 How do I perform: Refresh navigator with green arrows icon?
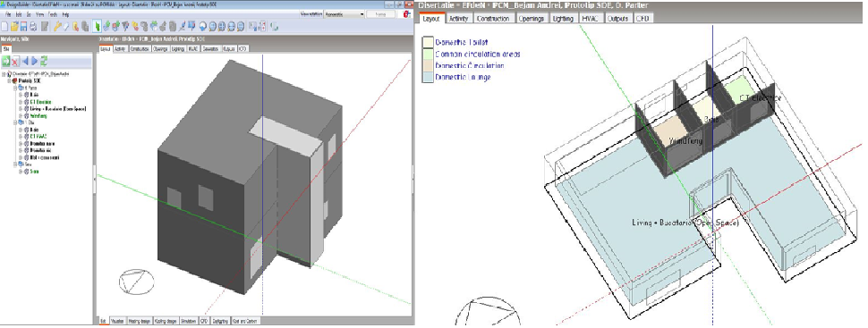[x=44, y=62]
